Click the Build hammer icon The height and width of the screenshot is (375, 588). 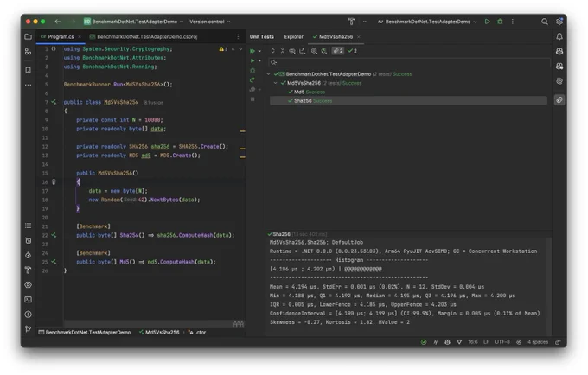[x=351, y=22]
